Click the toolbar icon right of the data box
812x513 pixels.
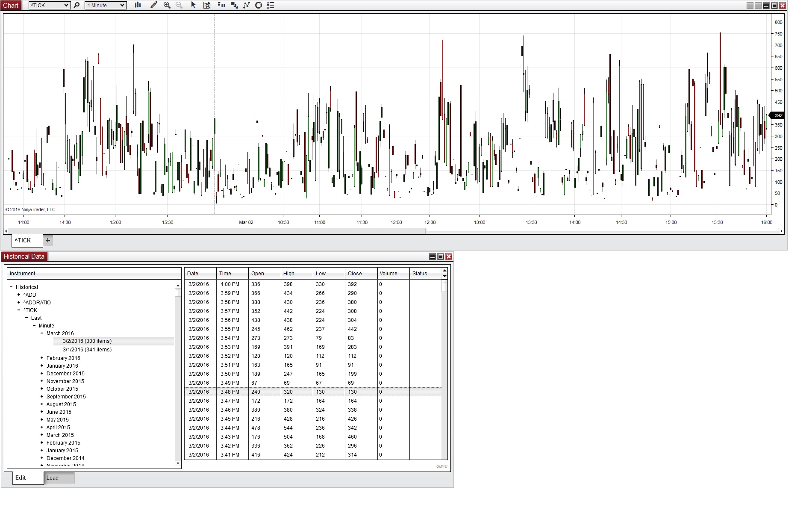pos(221,5)
